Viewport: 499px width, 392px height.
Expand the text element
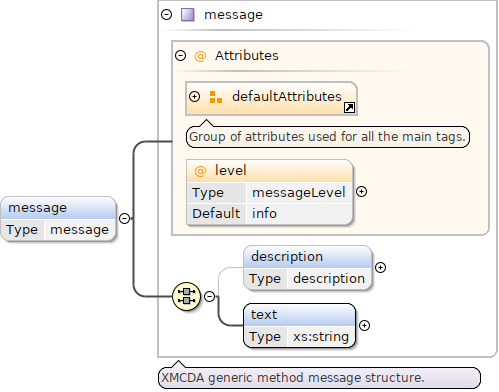[364, 325]
